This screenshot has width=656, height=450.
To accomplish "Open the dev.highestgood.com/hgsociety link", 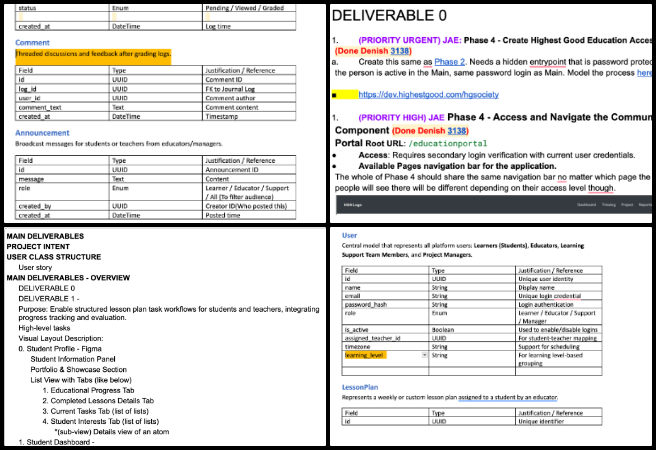I will click(x=428, y=95).
